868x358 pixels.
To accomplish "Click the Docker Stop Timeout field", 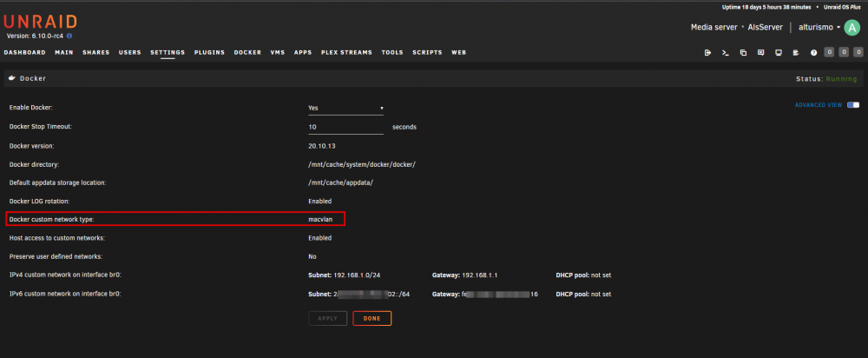I will click(x=346, y=127).
